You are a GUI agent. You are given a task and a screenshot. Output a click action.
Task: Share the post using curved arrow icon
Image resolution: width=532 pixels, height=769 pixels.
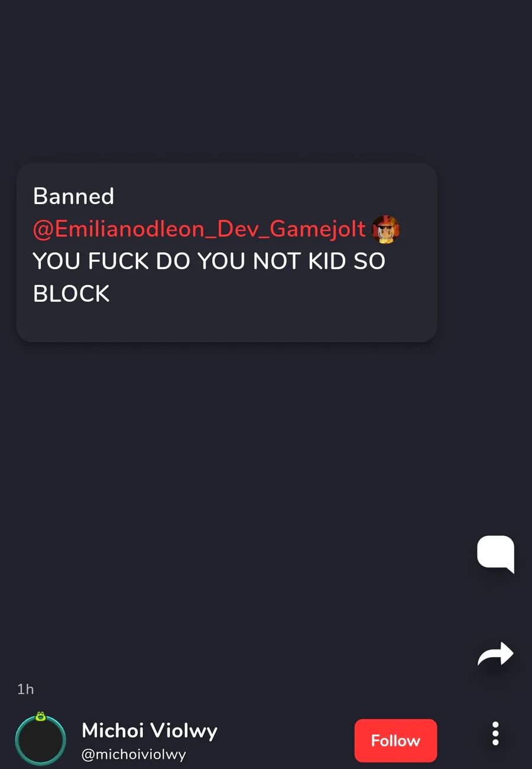coord(495,654)
